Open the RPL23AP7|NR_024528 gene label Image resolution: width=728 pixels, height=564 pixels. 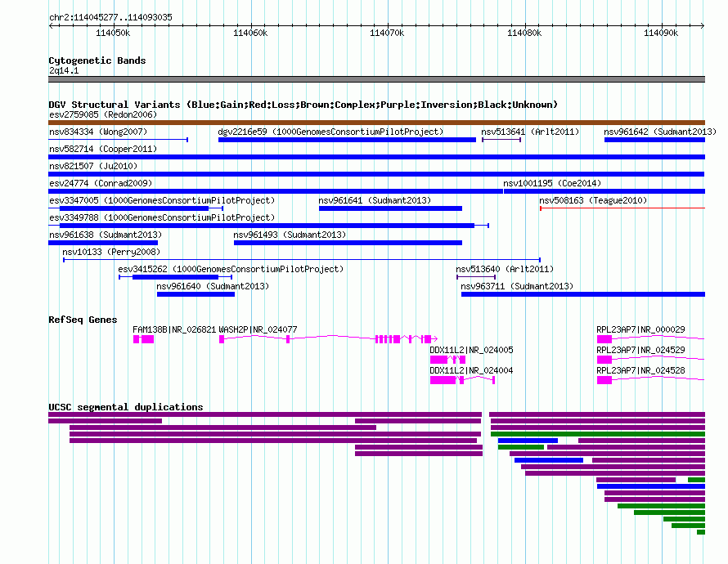640,370
